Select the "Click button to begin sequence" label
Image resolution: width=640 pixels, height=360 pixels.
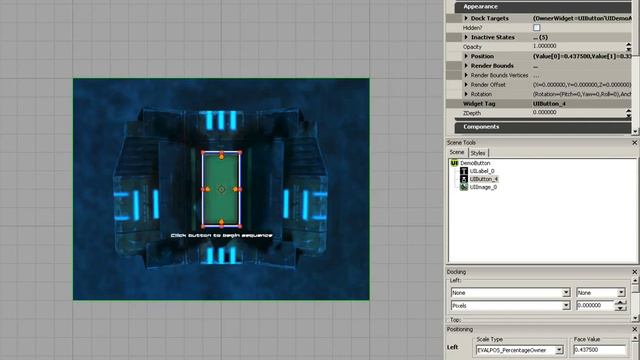point(221,236)
